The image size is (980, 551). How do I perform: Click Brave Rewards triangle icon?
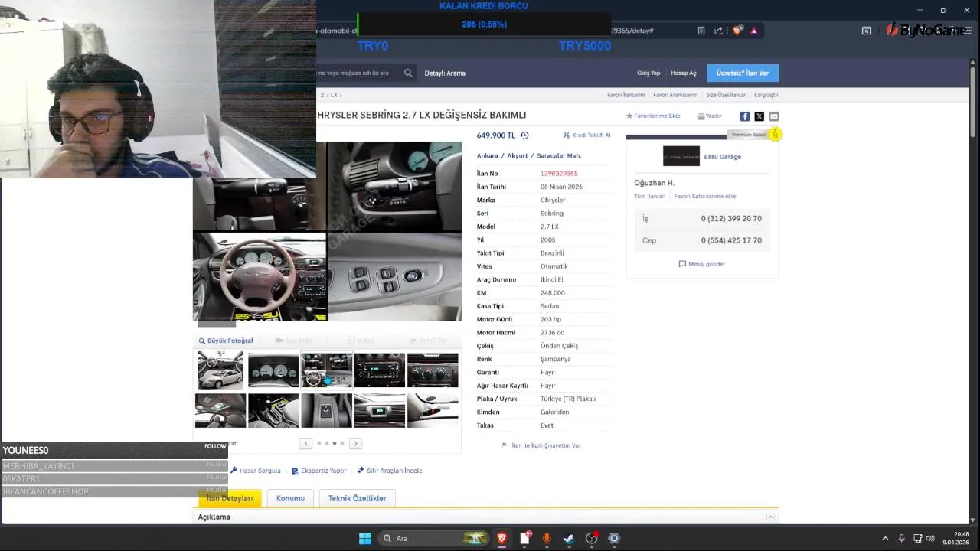(x=754, y=31)
